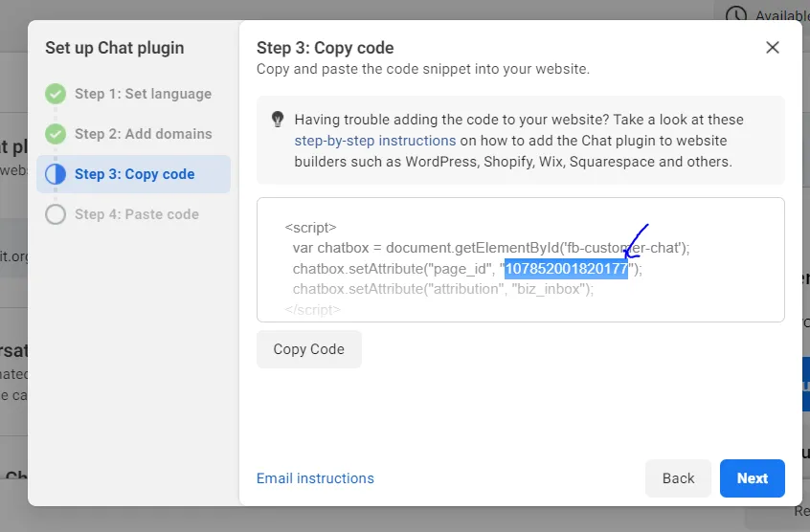Jump to Step 4: Paste code
The height and width of the screenshot is (532, 810).
point(136,214)
